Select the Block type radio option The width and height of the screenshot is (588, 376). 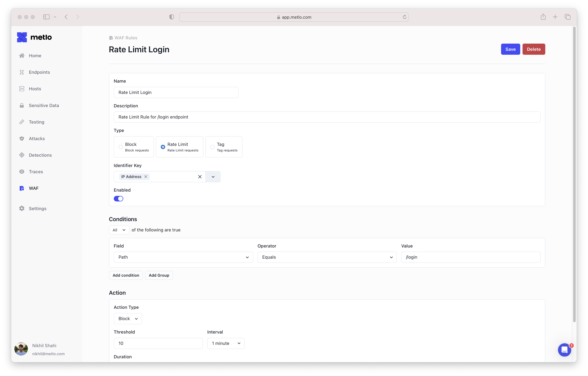121,147
